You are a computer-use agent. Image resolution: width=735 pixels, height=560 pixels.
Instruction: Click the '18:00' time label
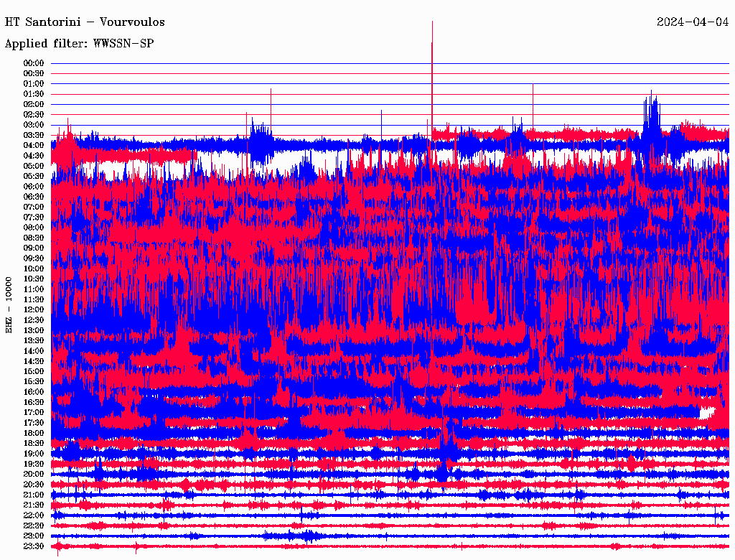pyautogui.click(x=34, y=434)
